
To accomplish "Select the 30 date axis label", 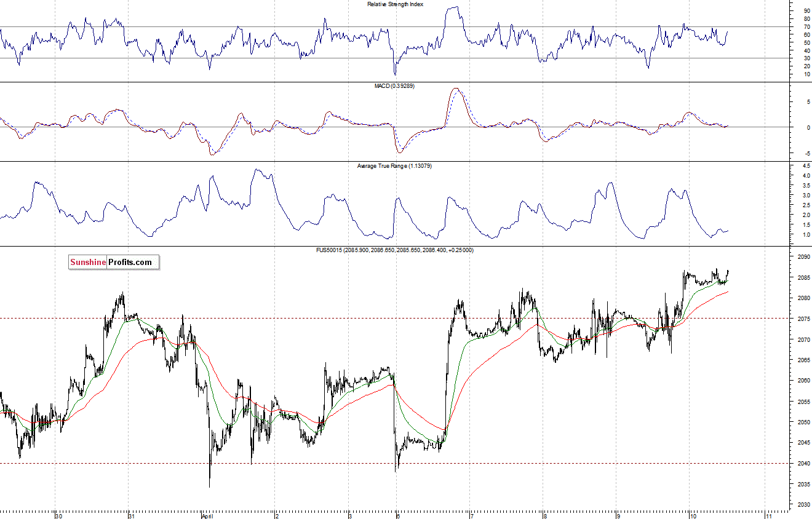I will coord(58,515).
